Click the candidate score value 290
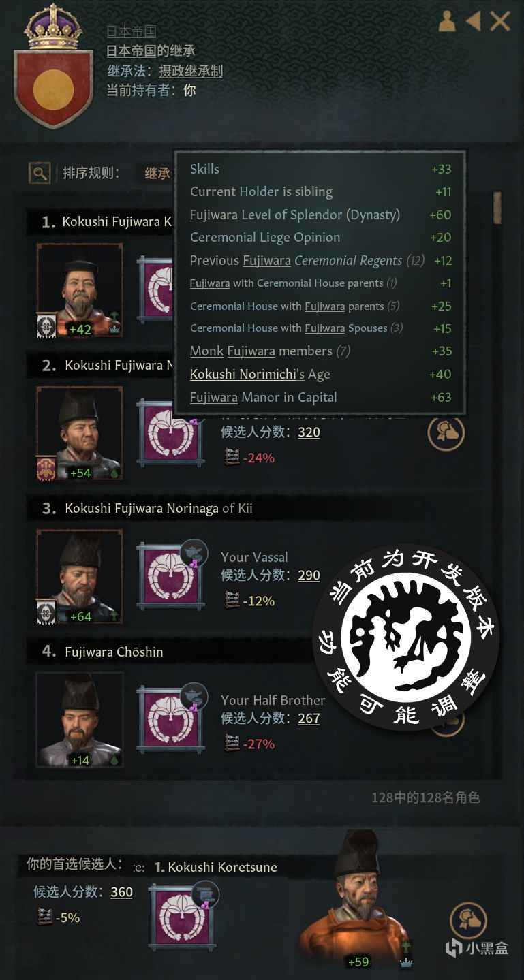Viewport: 524px width, 980px height. [309, 575]
